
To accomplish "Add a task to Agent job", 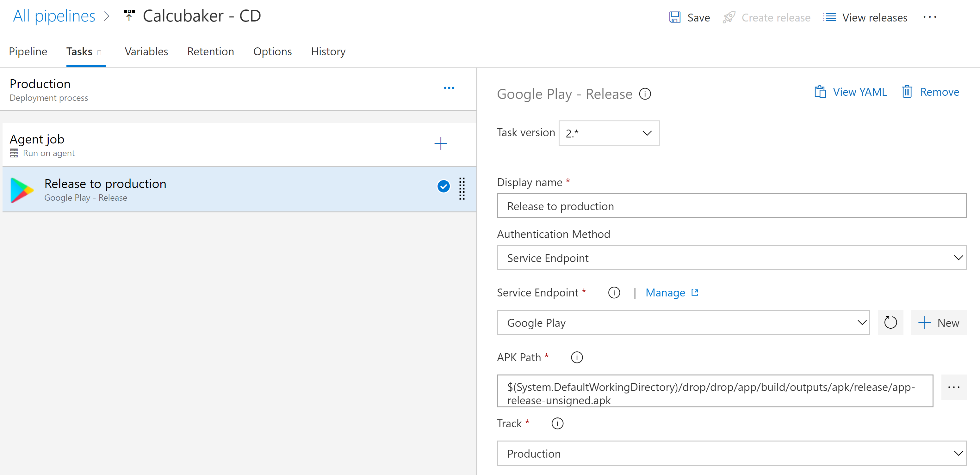I will click(441, 144).
